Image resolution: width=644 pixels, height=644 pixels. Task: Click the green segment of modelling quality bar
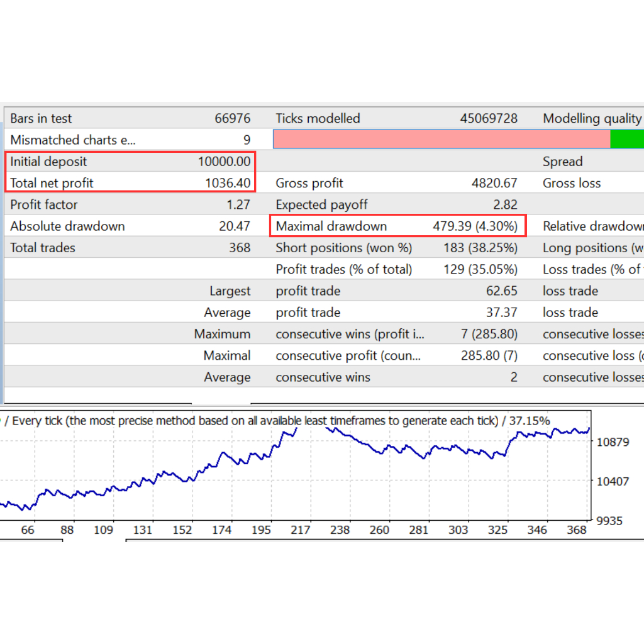tap(626, 140)
